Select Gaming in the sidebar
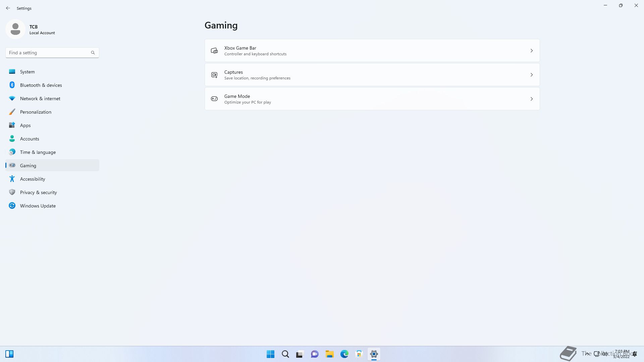644x362 pixels. tap(52, 166)
